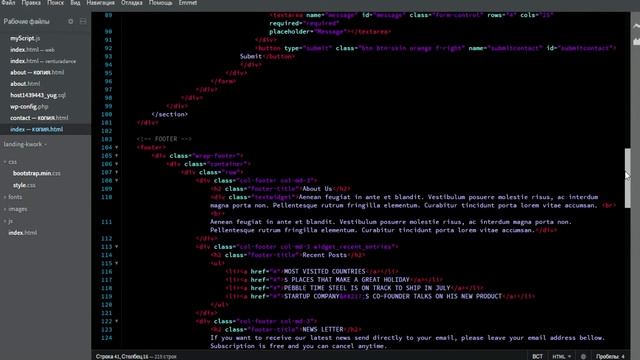
Task: Click the 'NEWS LETTER' heading text in code
Action: pyautogui.click(x=323, y=329)
